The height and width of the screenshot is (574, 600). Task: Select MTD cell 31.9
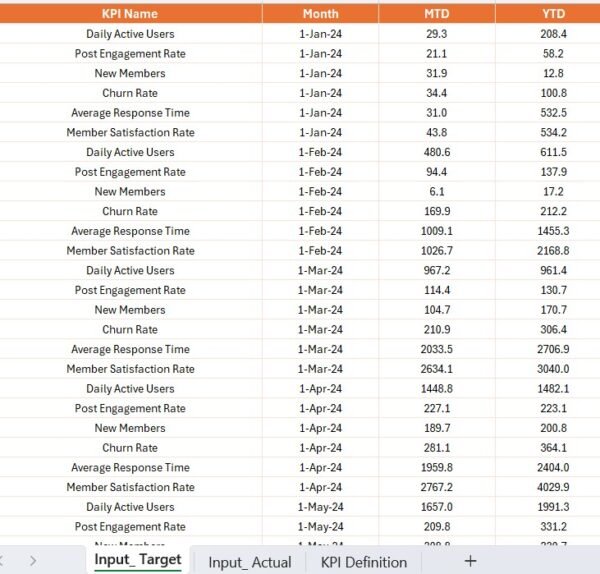tap(437, 73)
